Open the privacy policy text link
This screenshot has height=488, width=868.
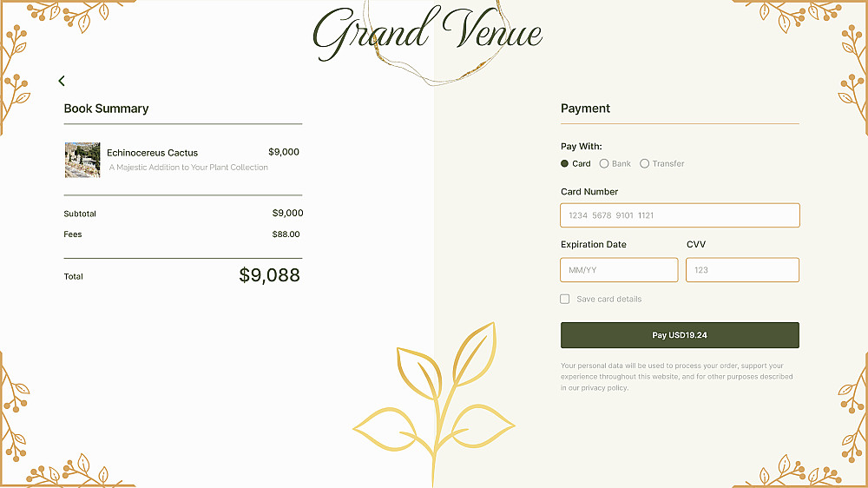[x=605, y=388]
